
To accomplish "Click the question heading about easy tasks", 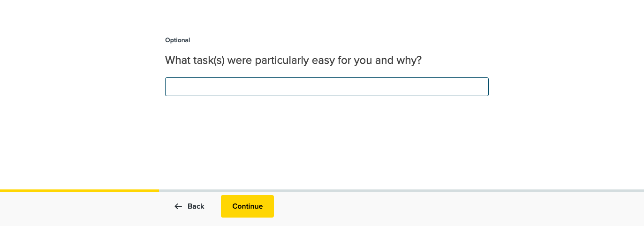I will pos(293,60).
